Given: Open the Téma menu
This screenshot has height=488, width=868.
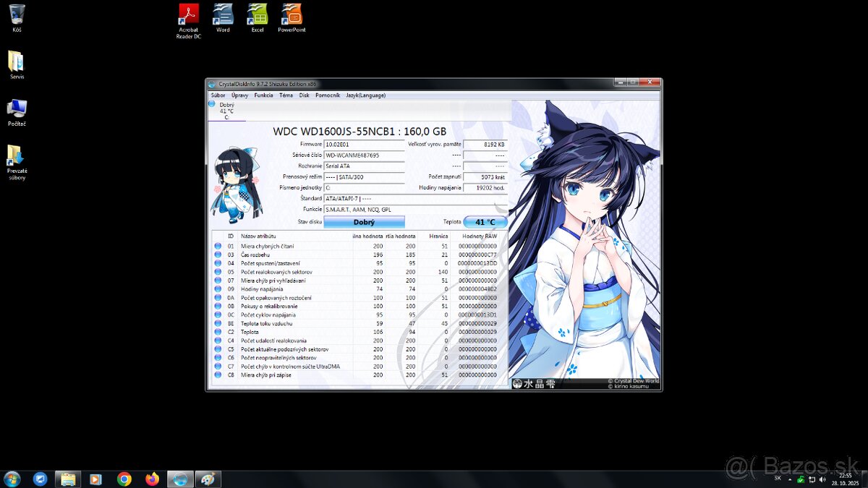Looking at the screenshot, I should point(286,95).
